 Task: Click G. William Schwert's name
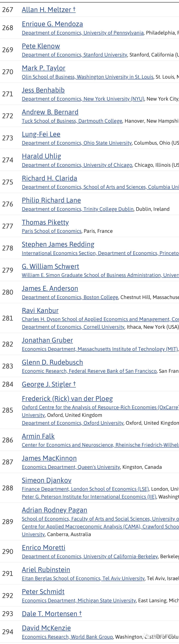[50, 266]
